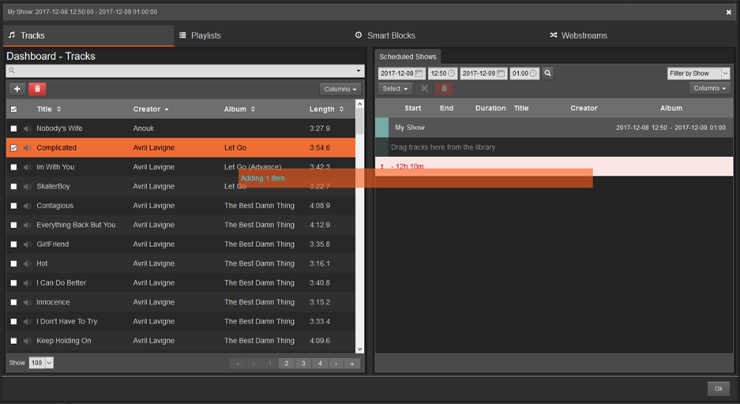Screen dimensions: 740x404
Task: Click the plus icon to add tracks
Action: tap(17, 89)
